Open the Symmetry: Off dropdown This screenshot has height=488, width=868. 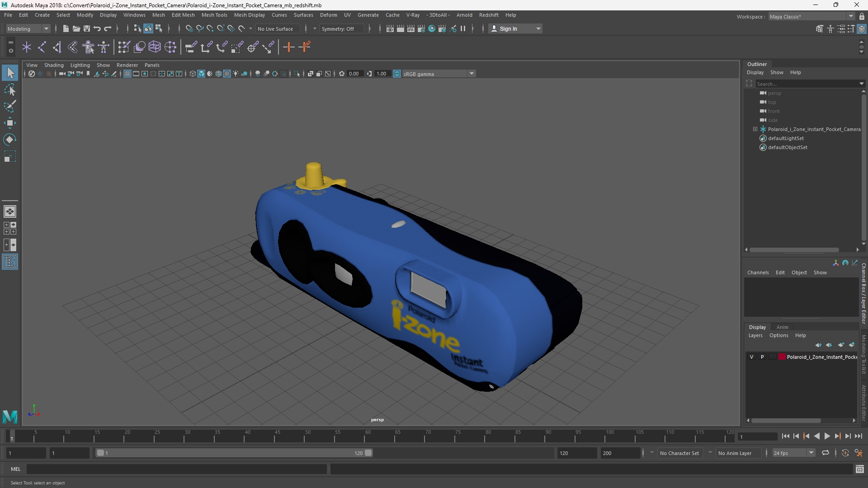point(341,28)
